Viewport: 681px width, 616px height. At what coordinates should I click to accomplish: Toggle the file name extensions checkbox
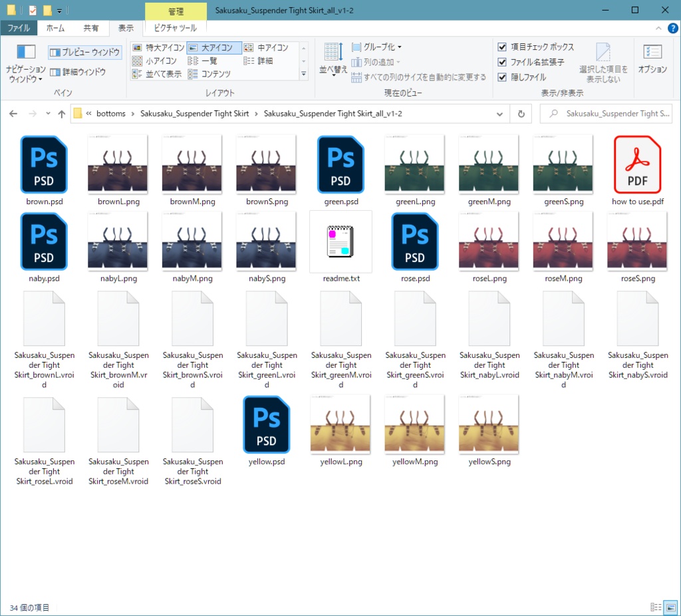click(x=502, y=62)
